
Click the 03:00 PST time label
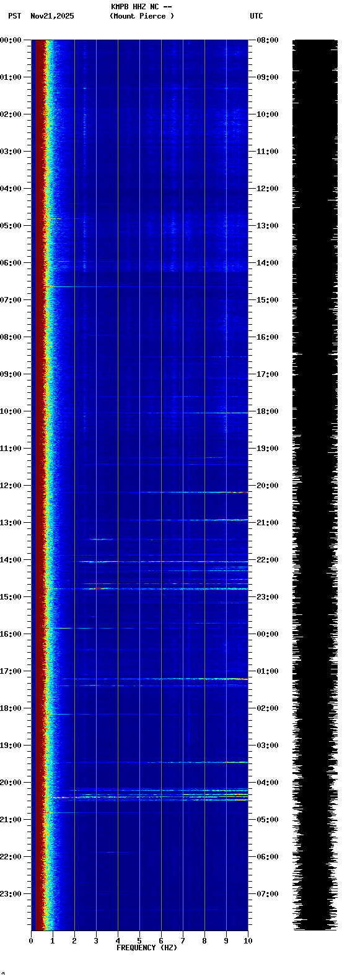11,152
